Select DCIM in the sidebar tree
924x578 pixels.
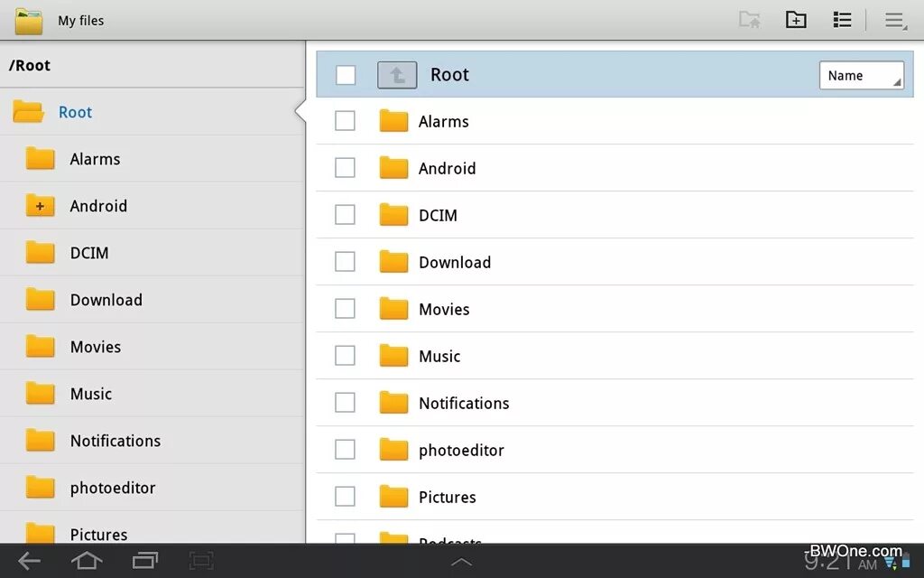coord(152,253)
